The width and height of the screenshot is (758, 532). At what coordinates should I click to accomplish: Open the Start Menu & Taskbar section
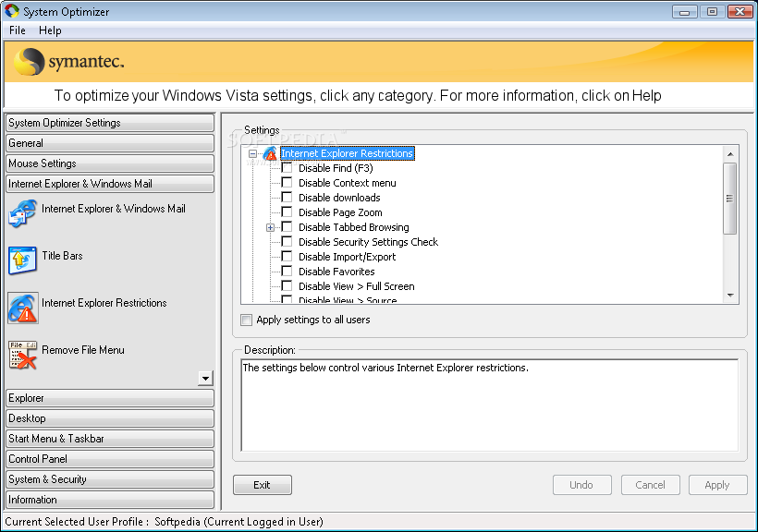click(x=110, y=439)
